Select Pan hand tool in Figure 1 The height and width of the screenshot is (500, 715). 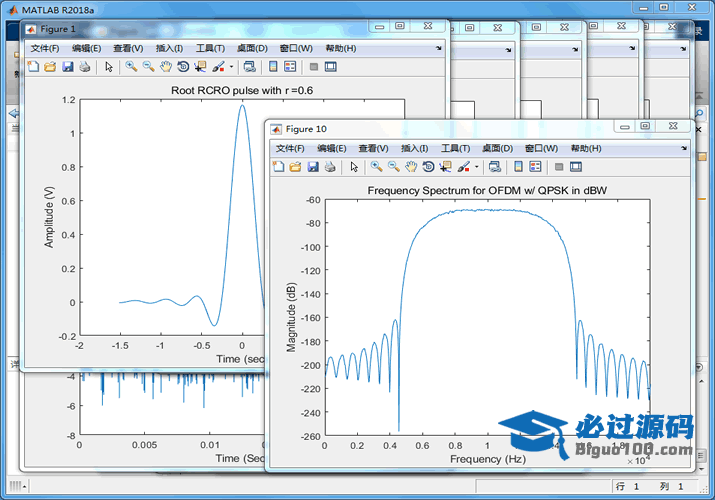tap(166, 67)
